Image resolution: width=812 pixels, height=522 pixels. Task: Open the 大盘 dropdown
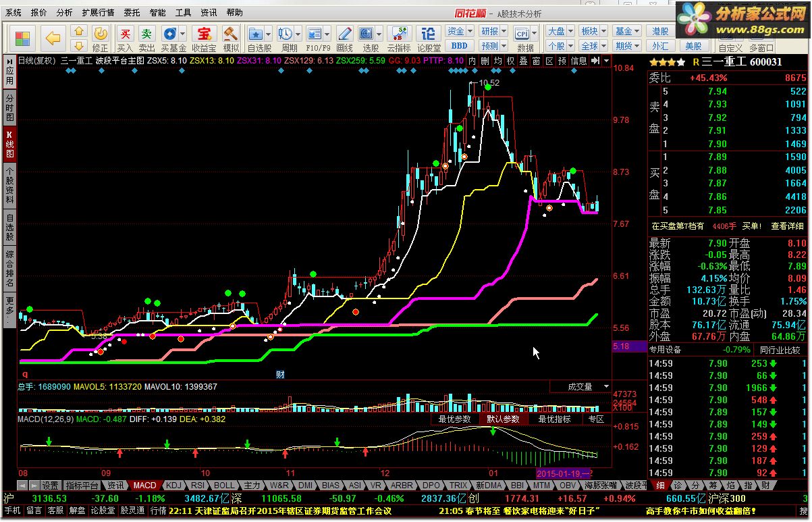tap(560, 31)
